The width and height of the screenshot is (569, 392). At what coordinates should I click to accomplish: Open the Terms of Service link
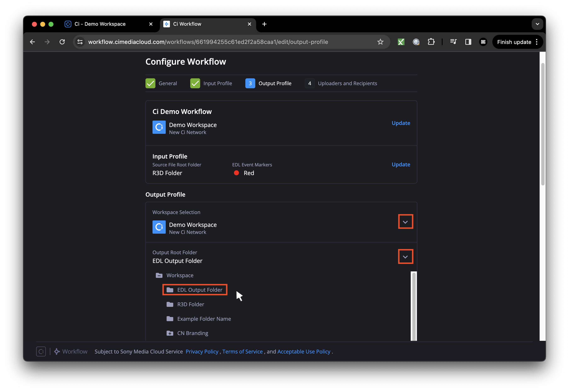click(242, 351)
